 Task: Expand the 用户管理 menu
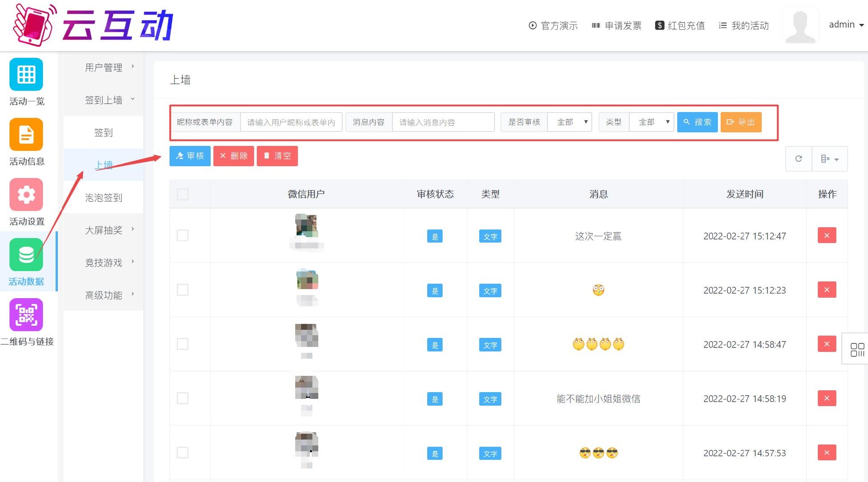pyautogui.click(x=104, y=67)
